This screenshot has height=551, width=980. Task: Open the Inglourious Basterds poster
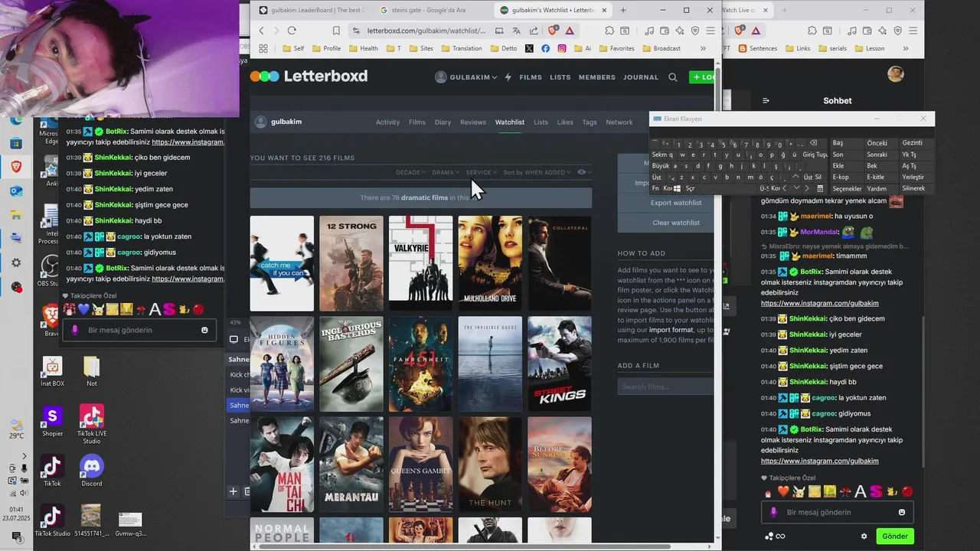351,364
